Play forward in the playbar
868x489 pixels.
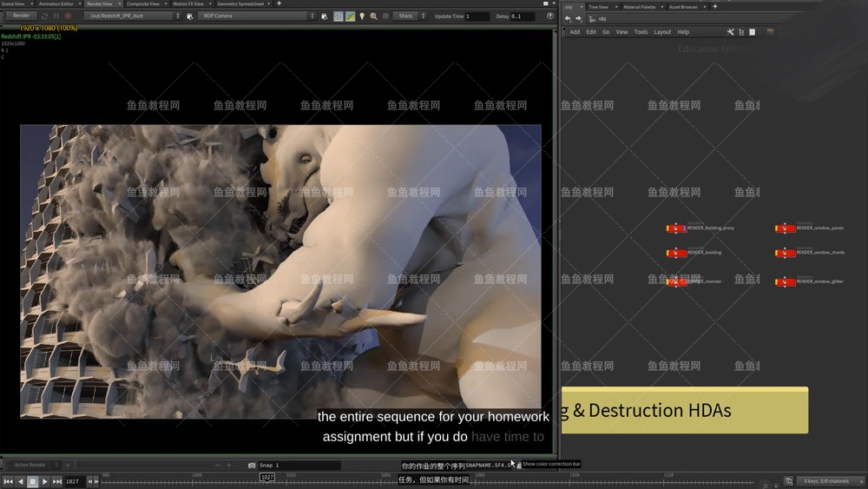tap(45, 482)
